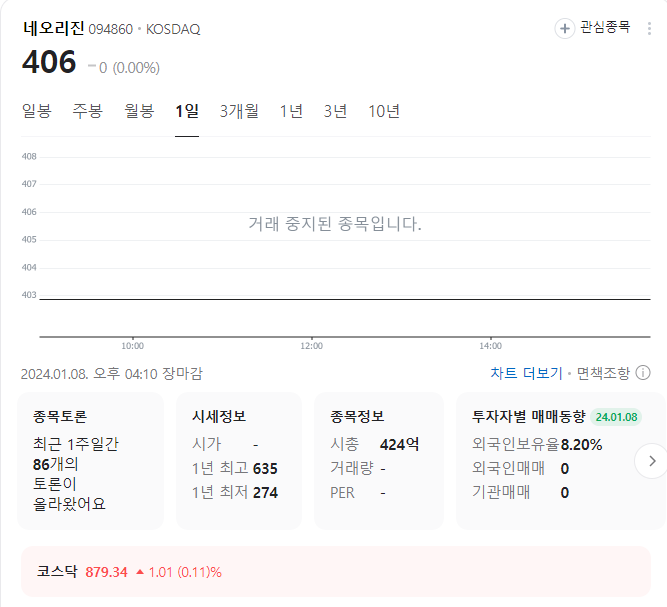Click the 시총 value 424억
The image size is (667, 607).
click(x=399, y=445)
